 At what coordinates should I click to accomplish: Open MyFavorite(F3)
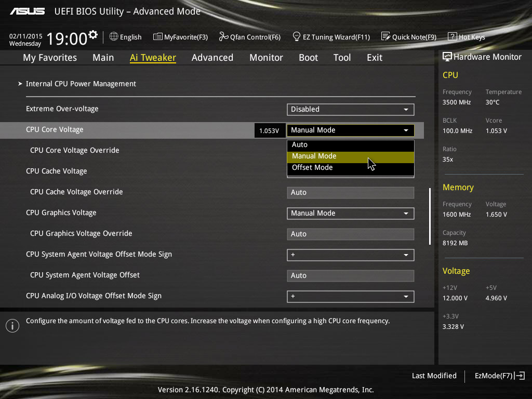point(180,37)
